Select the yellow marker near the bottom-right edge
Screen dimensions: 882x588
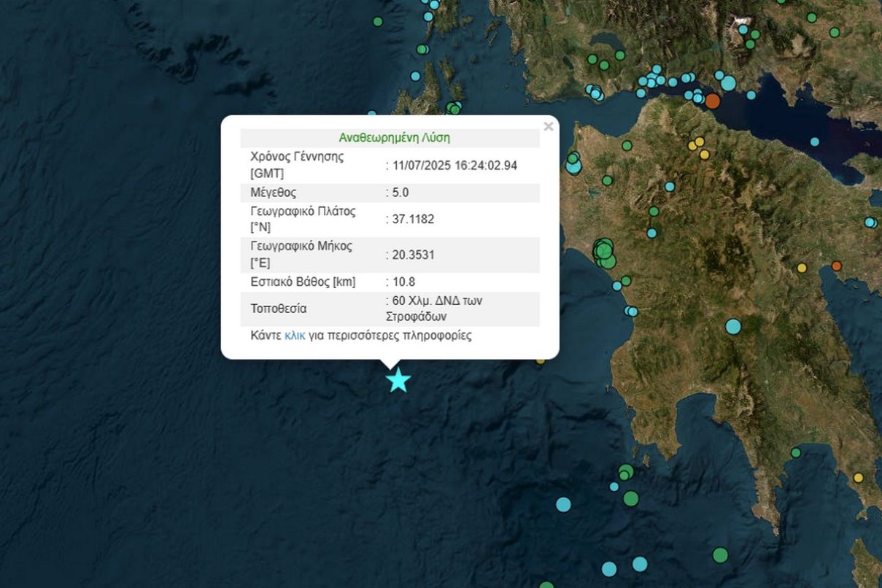coord(858,478)
